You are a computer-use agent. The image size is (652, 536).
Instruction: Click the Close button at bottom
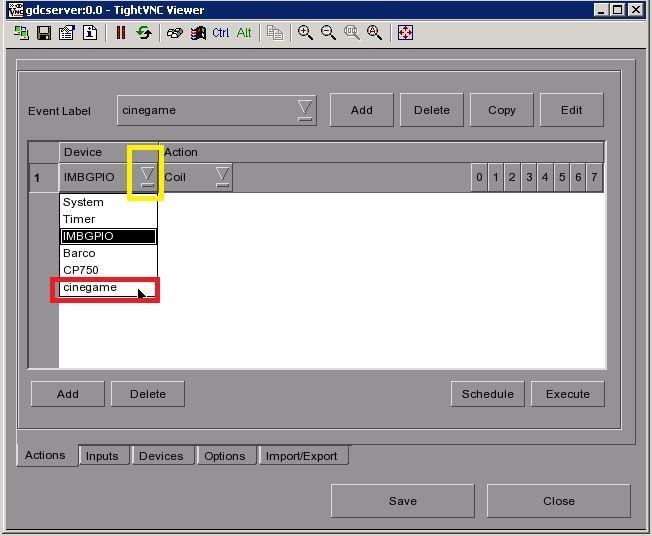click(x=558, y=501)
